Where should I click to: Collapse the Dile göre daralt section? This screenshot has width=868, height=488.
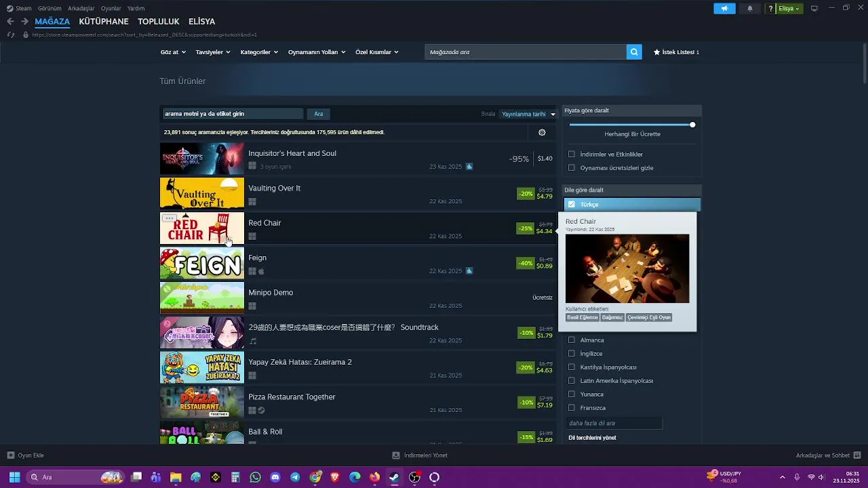[x=632, y=190]
